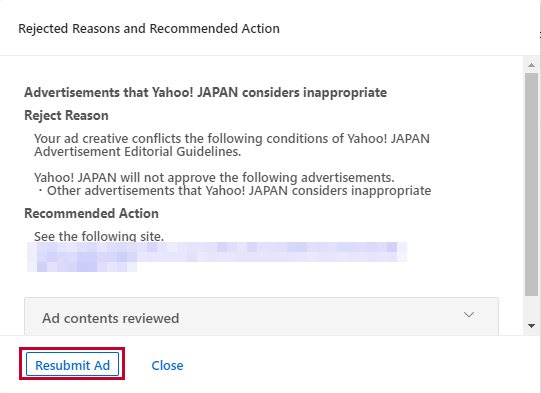Select the Rejected Reasons and Recommended Action title

(149, 29)
